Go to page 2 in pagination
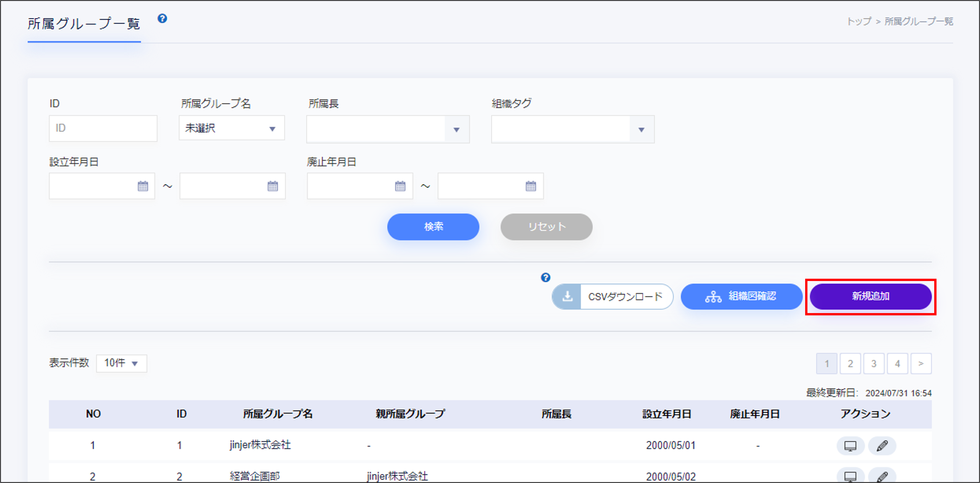980x483 pixels. point(850,363)
